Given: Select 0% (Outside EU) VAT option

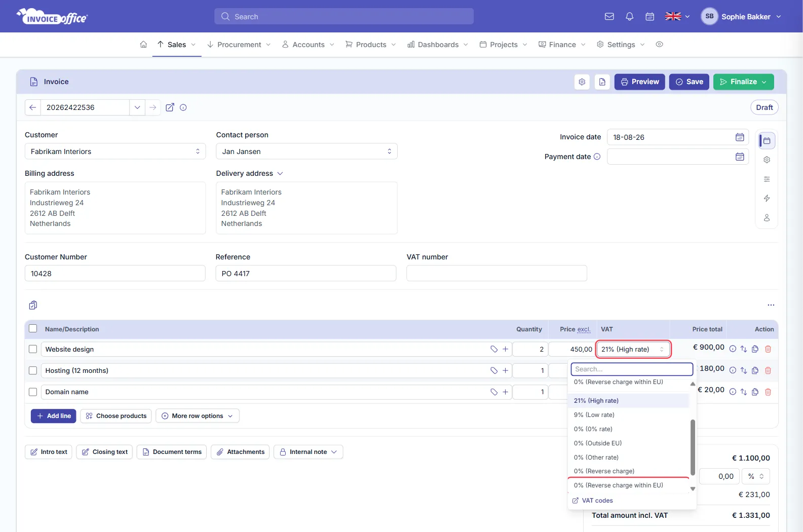Looking at the screenshot, I should coord(629,443).
